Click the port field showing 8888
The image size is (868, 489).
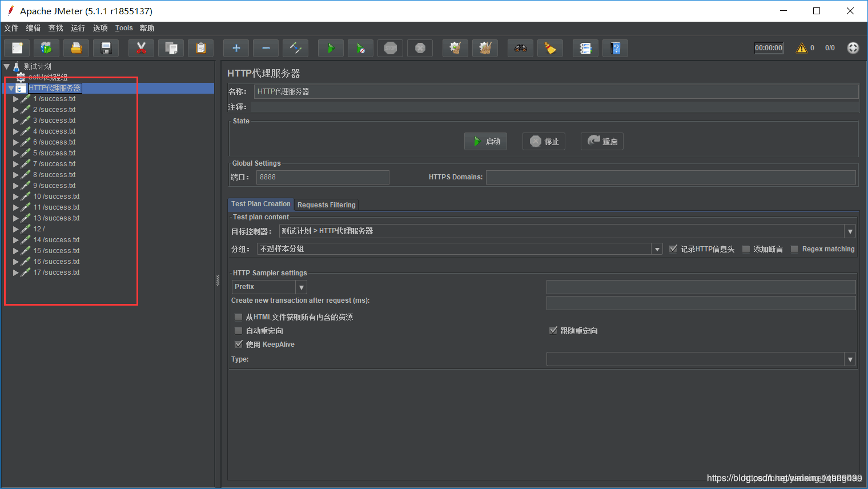323,177
